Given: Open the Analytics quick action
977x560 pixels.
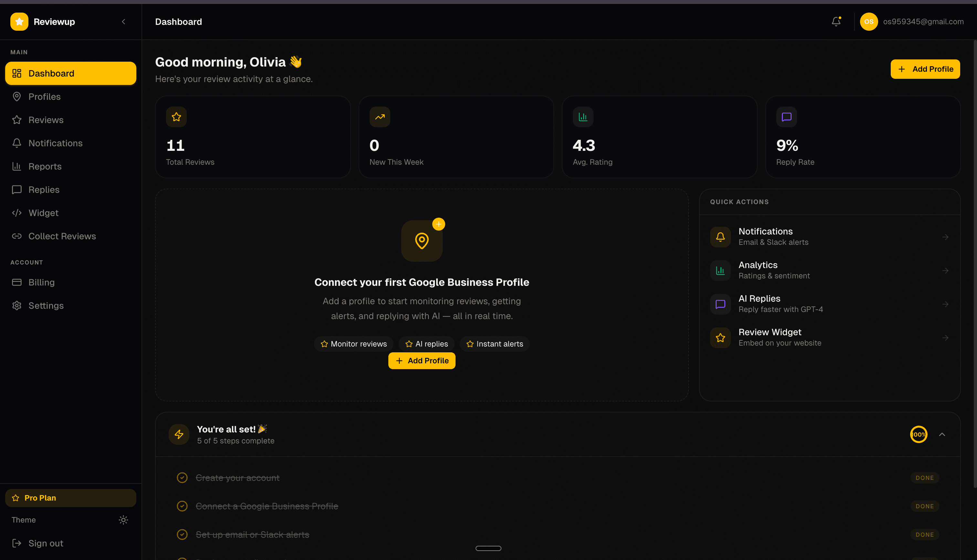Looking at the screenshot, I should (x=829, y=270).
